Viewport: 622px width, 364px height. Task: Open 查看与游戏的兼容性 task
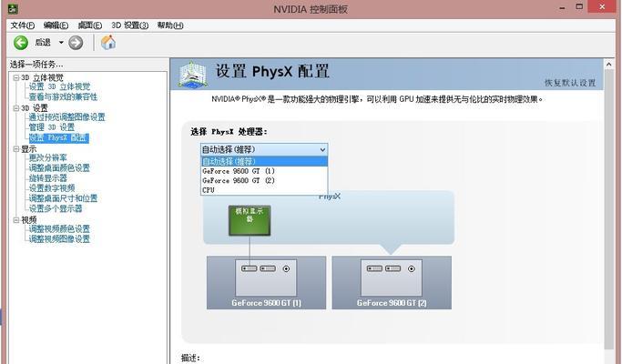pos(63,96)
